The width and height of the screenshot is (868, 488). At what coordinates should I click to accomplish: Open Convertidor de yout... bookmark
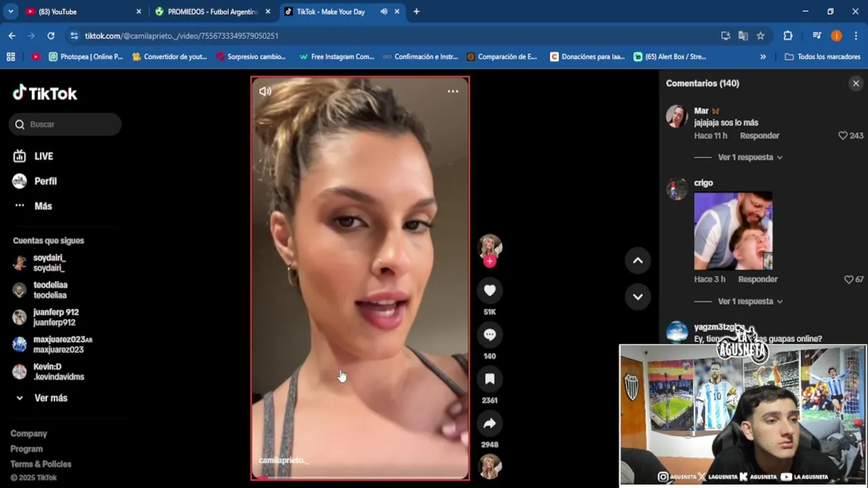tap(170, 57)
